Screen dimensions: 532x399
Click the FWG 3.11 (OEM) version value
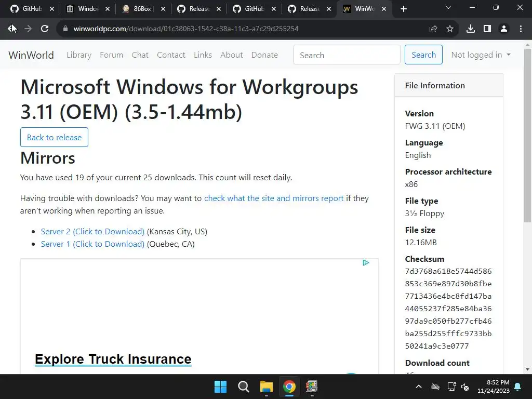435,126
